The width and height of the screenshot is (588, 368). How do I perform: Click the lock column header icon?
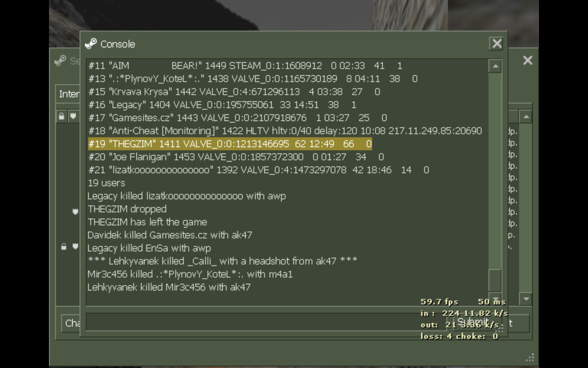[x=62, y=116]
